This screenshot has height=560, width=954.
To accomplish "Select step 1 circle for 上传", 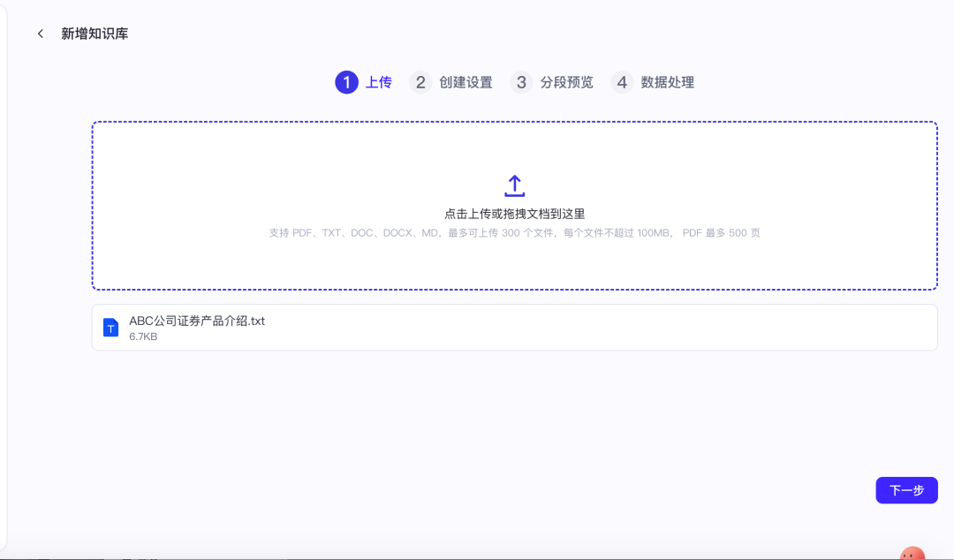I will (x=347, y=82).
